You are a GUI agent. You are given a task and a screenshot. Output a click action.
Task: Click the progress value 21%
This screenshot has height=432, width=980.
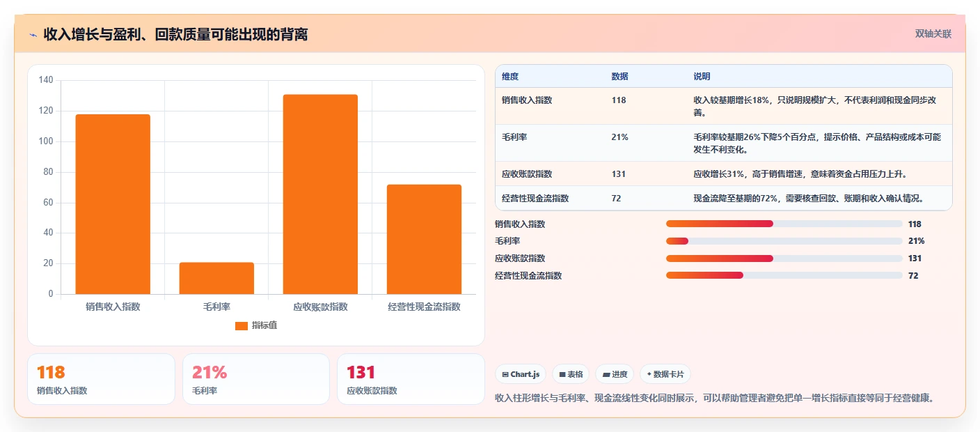[x=917, y=241]
